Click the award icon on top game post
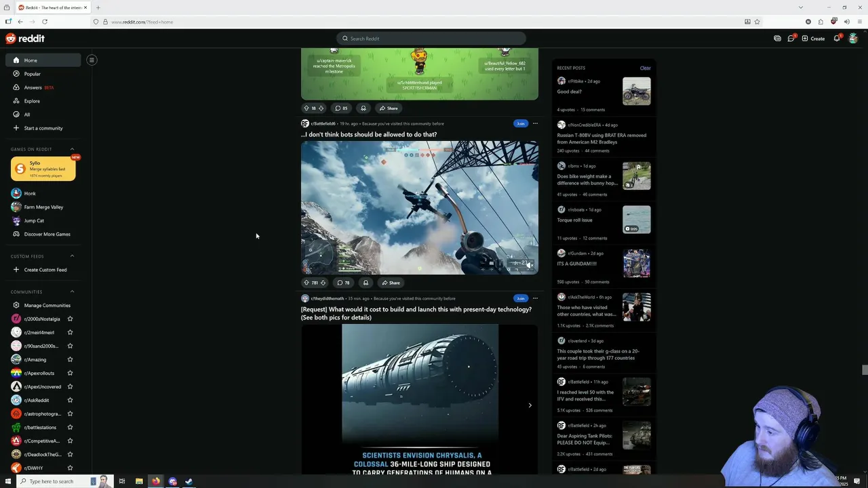 363,108
